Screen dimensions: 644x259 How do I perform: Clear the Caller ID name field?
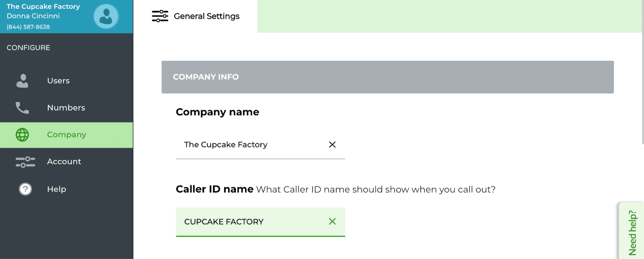332,222
